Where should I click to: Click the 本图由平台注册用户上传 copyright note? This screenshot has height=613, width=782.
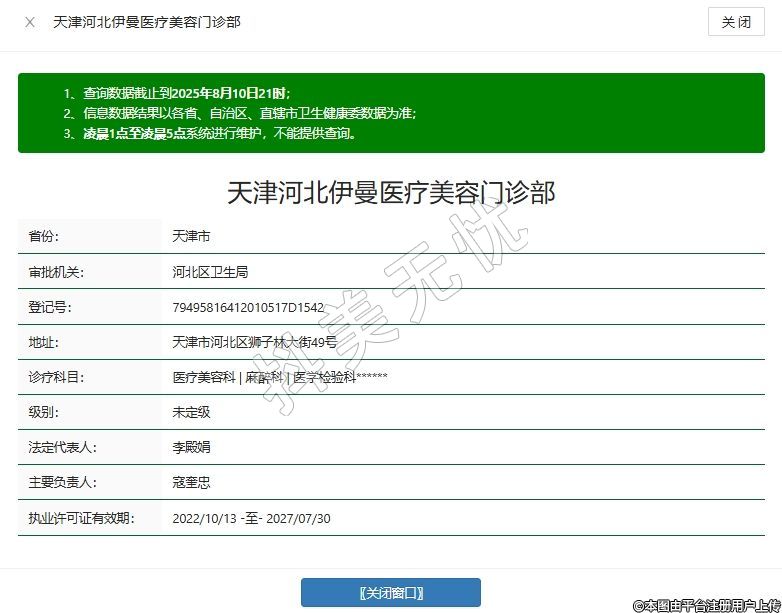[706, 605]
